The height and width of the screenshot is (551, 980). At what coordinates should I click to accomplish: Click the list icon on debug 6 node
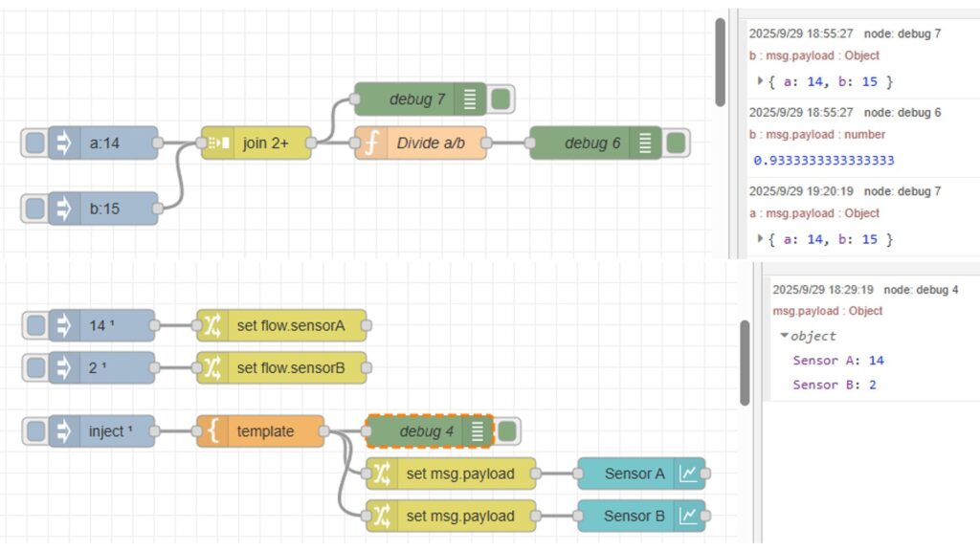[x=645, y=143]
